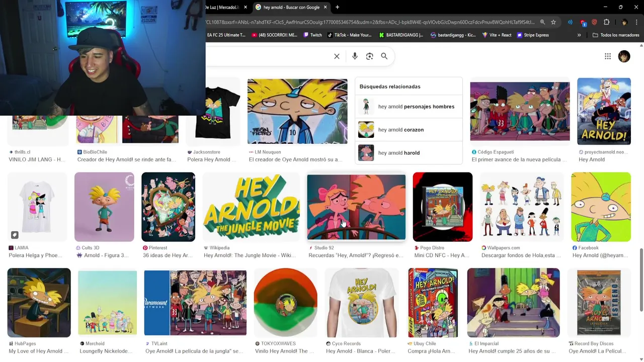The image size is (644, 362).
Task: Open a new browser tab
Action: click(x=337, y=7)
